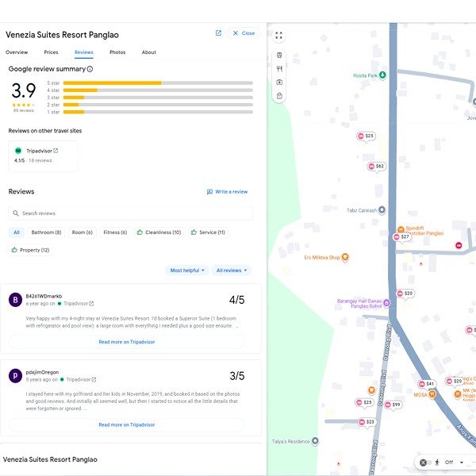Open hotel page in new tab icon

218,33
